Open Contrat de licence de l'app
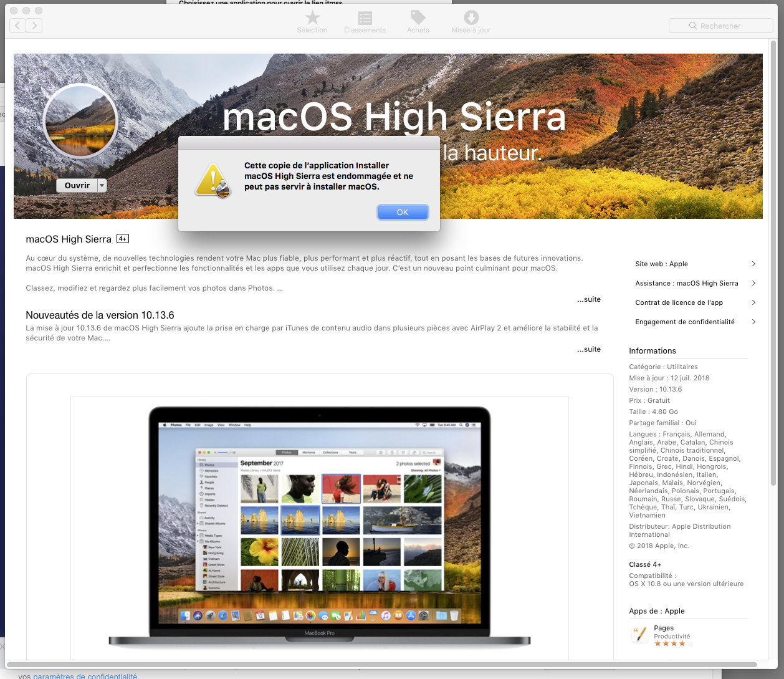The width and height of the screenshot is (784, 679). (679, 302)
